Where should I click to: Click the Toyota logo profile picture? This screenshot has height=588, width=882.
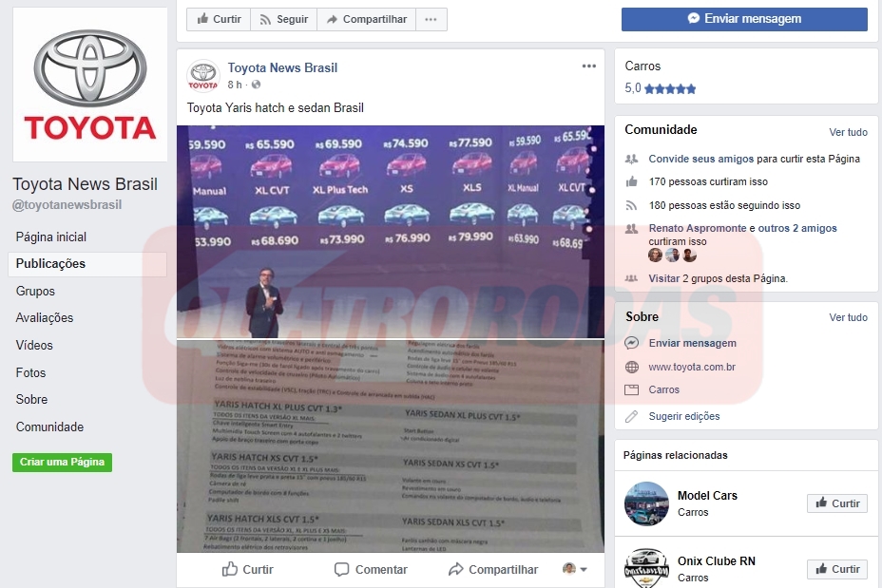click(90, 85)
